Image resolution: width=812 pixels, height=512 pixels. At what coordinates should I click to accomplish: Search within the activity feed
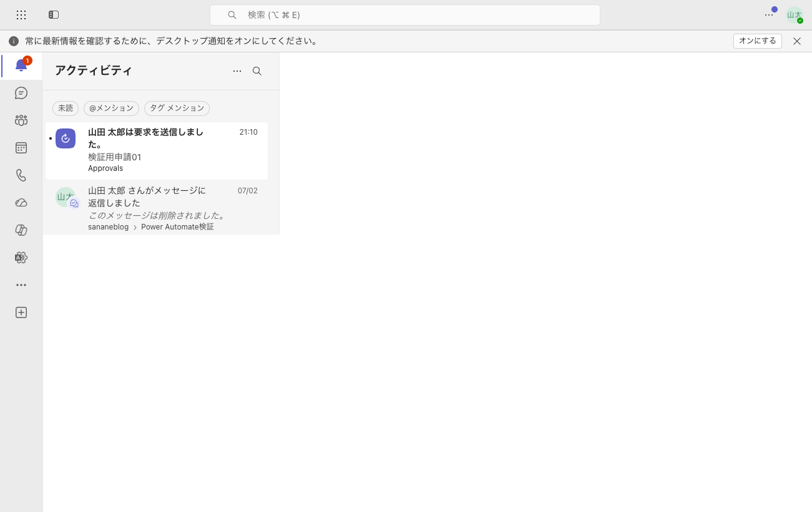[257, 71]
